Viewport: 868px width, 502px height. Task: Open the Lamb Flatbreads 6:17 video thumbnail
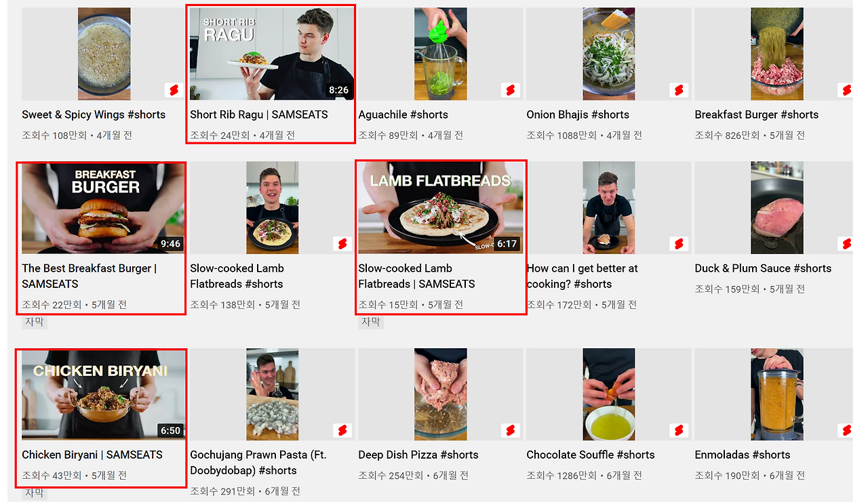click(441, 207)
